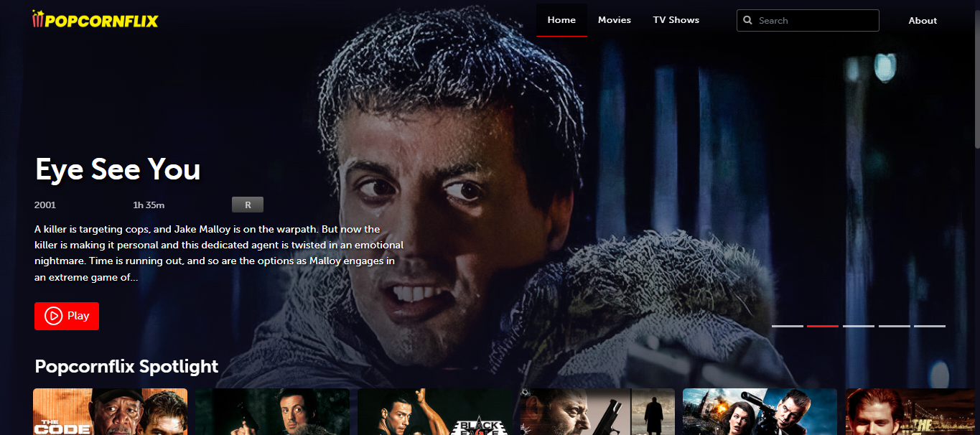Open the Home tab
980x435 pixels.
coord(561,20)
